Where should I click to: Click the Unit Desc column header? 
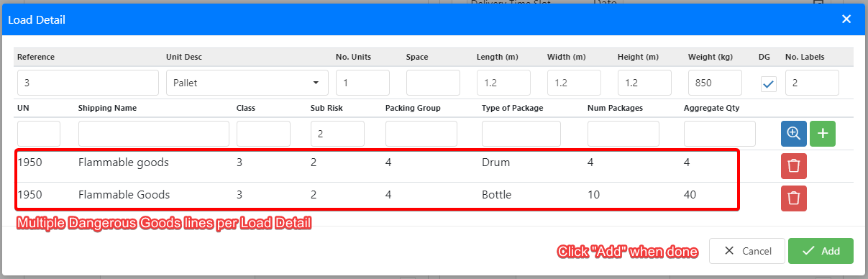point(184,57)
